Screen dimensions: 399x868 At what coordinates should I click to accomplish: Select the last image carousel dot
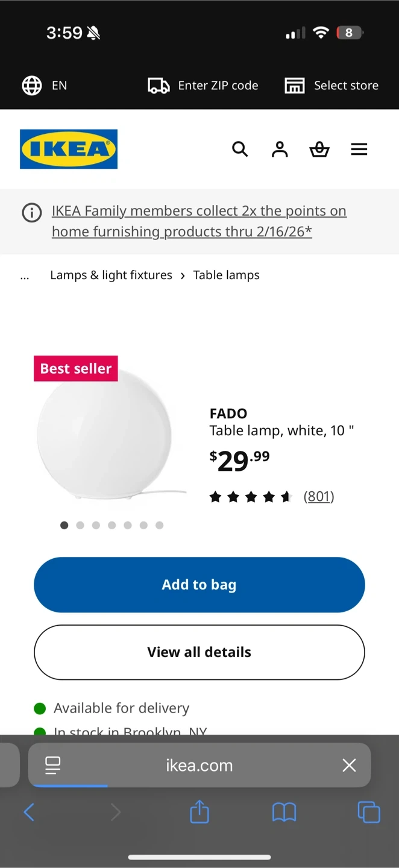click(x=160, y=526)
